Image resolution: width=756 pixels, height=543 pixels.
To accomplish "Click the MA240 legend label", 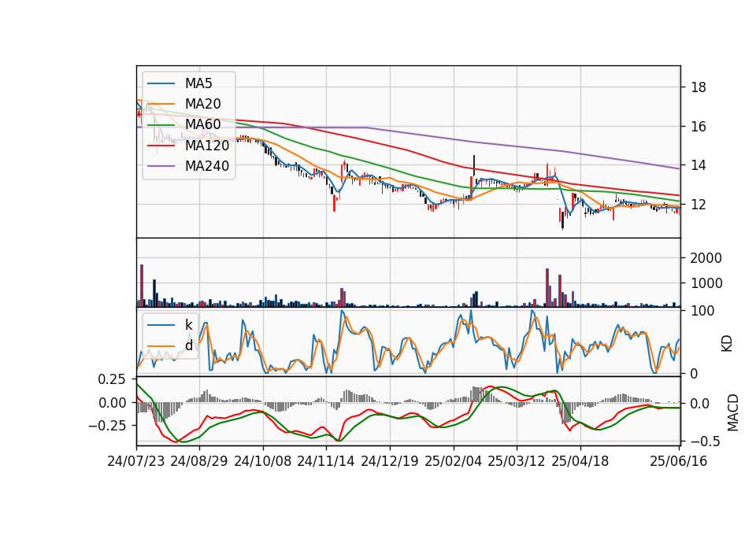I will (207, 166).
